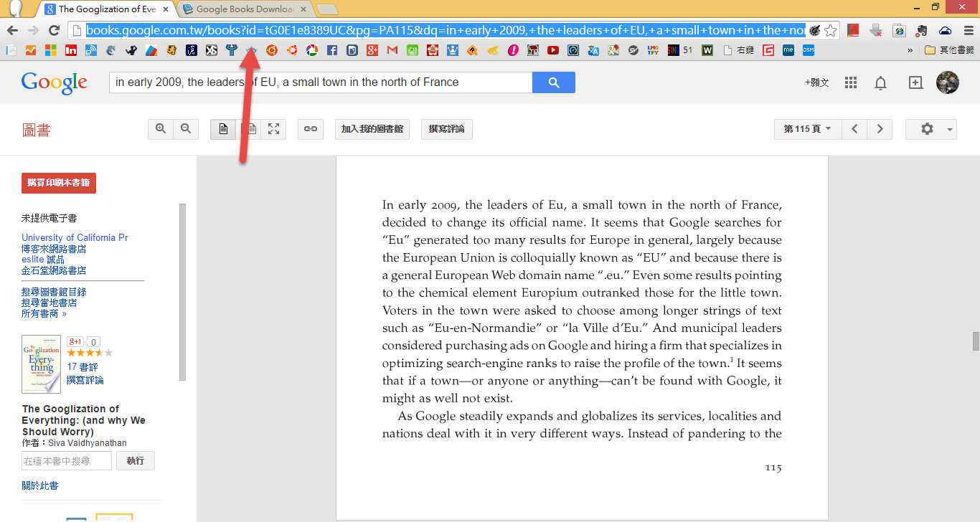980x522 pixels.
Task: Expand the hidden bookmarks chevron
Action: click(910, 50)
